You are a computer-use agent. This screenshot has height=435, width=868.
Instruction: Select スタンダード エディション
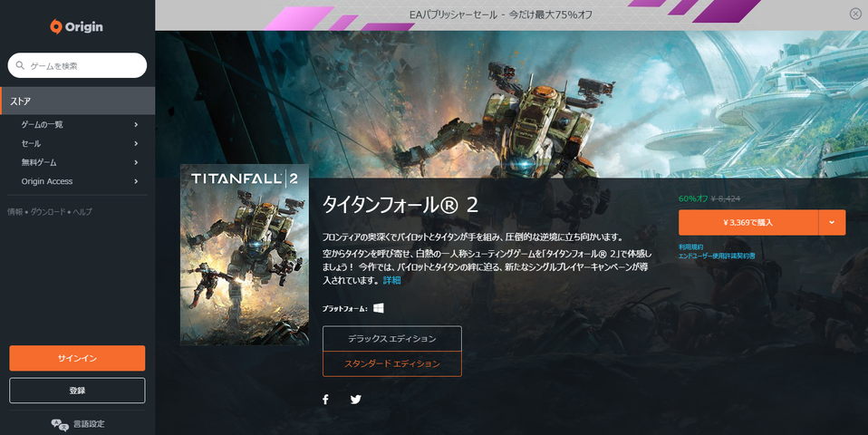[392, 363]
